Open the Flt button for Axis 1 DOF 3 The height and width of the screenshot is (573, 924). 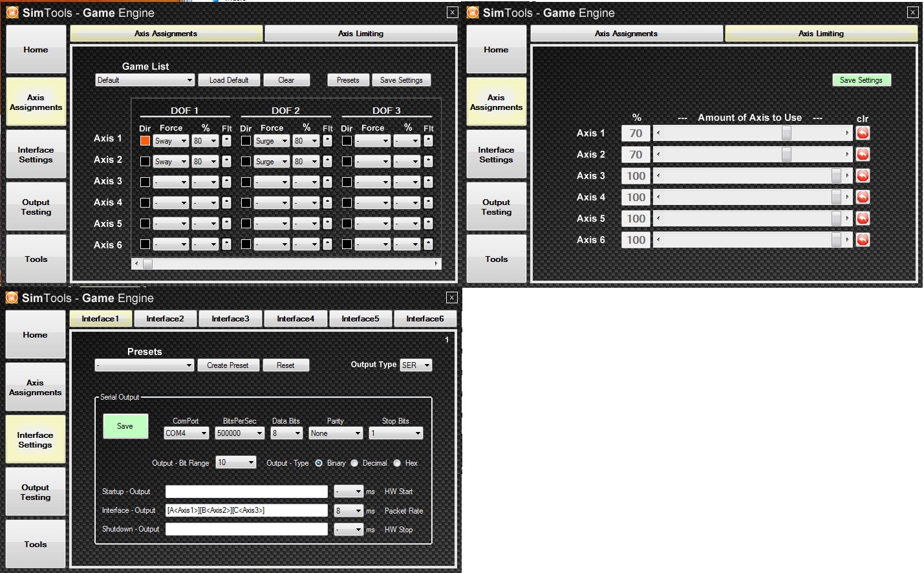428,140
